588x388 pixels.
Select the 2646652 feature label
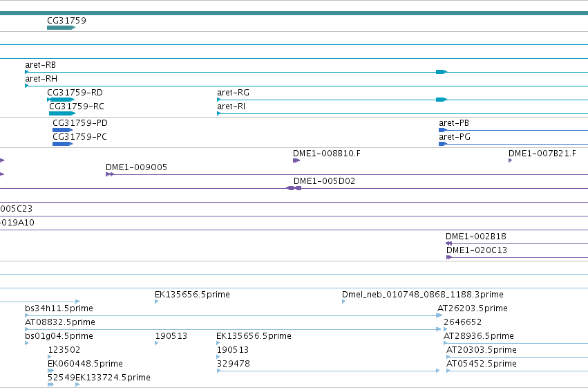click(462, 322)
